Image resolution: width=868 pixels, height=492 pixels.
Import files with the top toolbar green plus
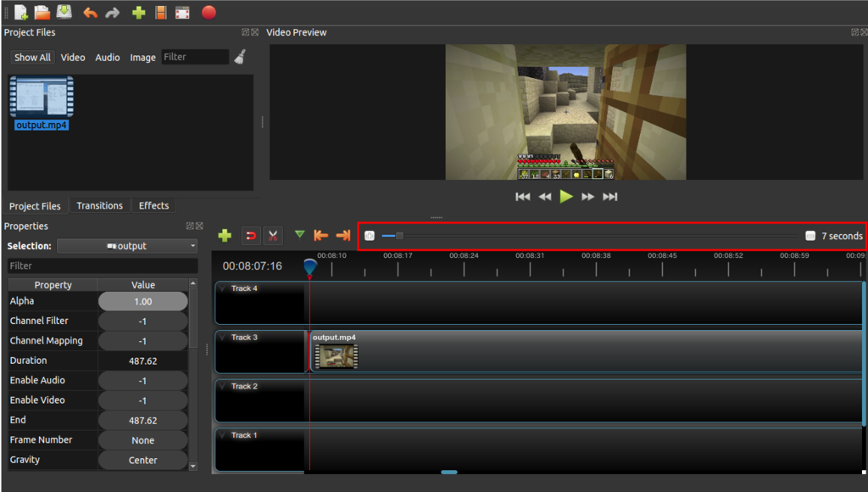(x=138, y=13)
